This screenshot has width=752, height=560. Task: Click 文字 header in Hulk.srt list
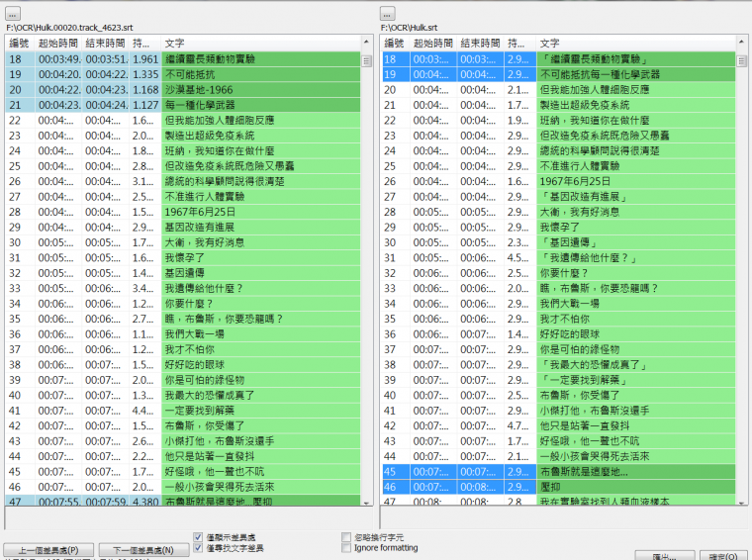pyautogui.click(x=636, y=44)
